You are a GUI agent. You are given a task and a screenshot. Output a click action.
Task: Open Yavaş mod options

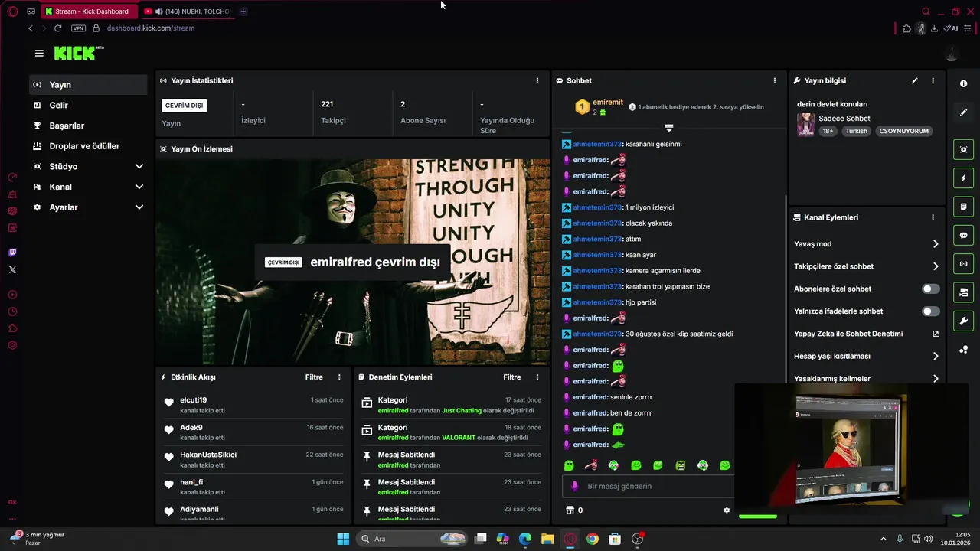(x=866, y=244)
